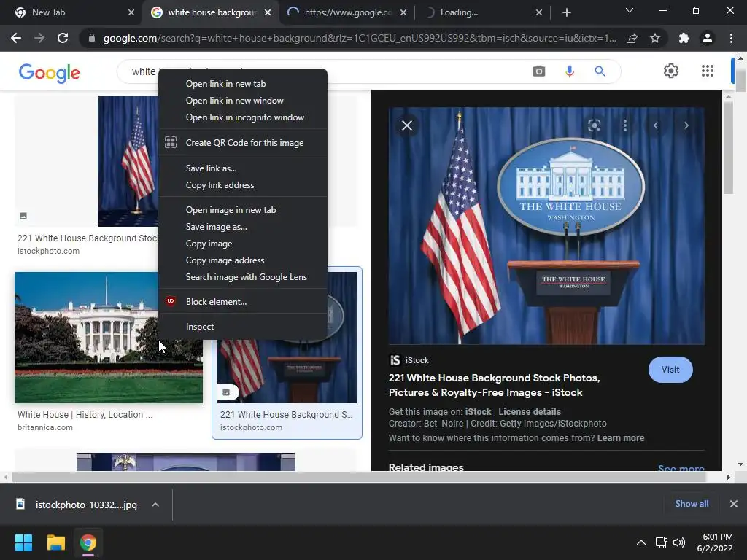Choose 'Open link in new tab'
The width and height of the screenshot is (747, 560).
(x=242, y=84)
